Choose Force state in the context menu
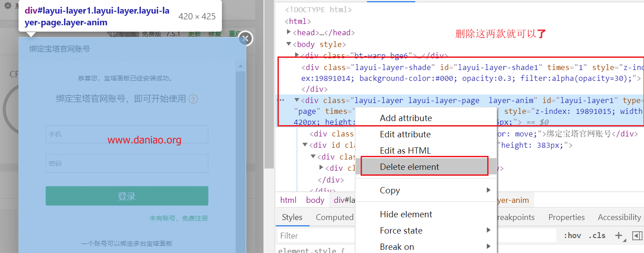Image resolution: width=644 pixels, height=253 pixels. click(401, 230)
